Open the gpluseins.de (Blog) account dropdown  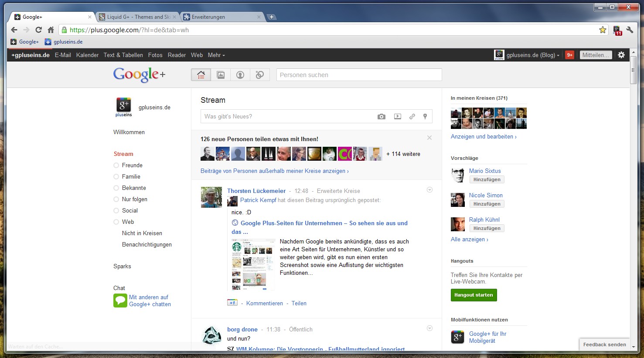[527, 55]
